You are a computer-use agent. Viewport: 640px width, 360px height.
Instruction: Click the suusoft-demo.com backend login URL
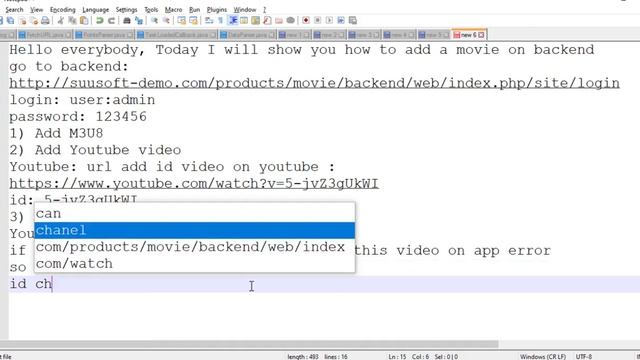314,83
